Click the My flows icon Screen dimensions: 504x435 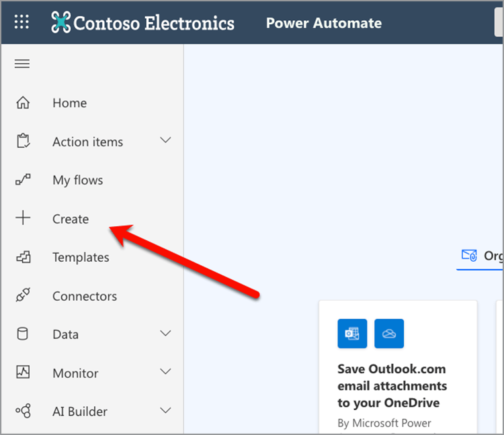(x=23, y=180)
